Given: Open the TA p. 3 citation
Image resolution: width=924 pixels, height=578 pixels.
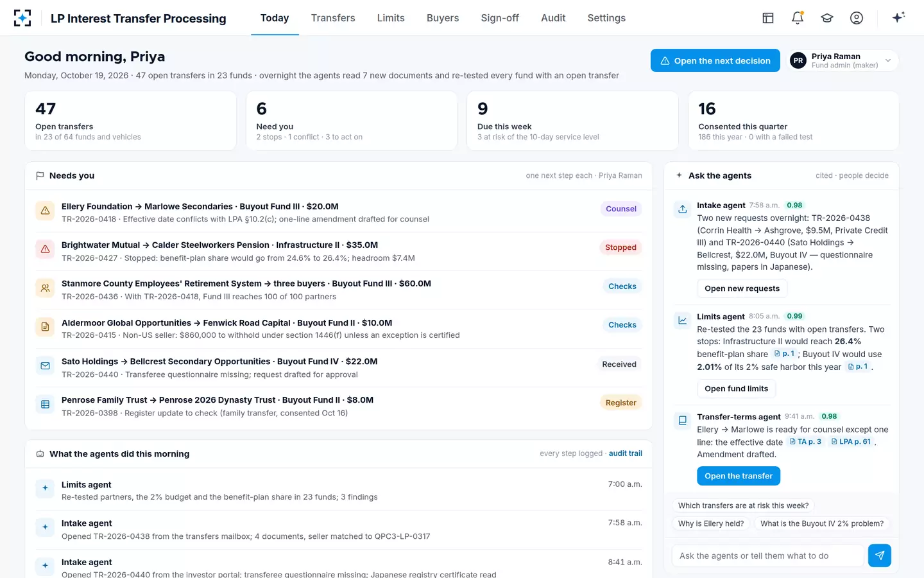Looking at the screenshot, I should 805,442.
